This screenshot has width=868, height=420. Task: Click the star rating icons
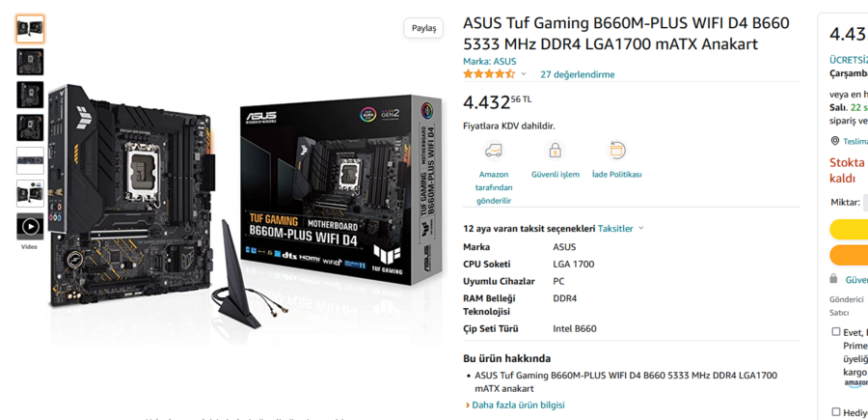pos(489,73)
